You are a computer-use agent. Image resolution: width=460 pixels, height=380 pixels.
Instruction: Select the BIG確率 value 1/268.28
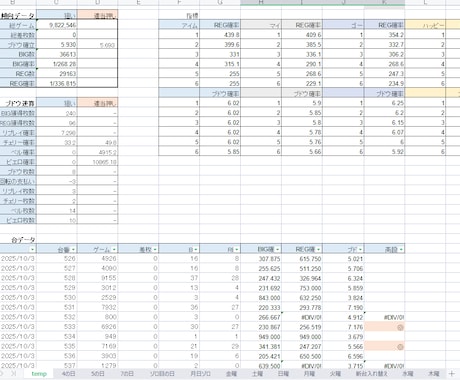click(57, 64)
